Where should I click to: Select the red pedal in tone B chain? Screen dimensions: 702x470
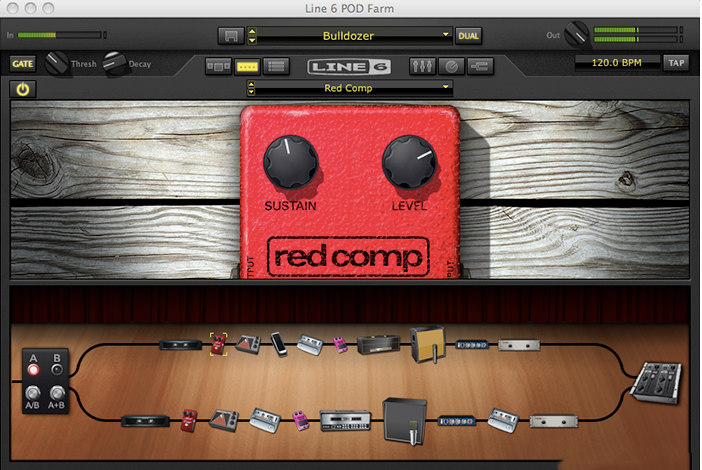click(189, 420)
